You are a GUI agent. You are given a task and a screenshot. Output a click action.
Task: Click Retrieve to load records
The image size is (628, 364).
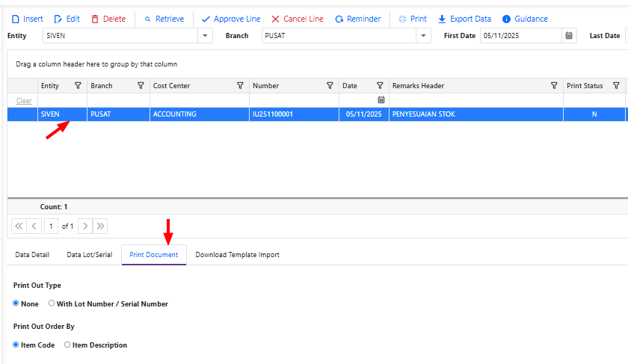164,19
